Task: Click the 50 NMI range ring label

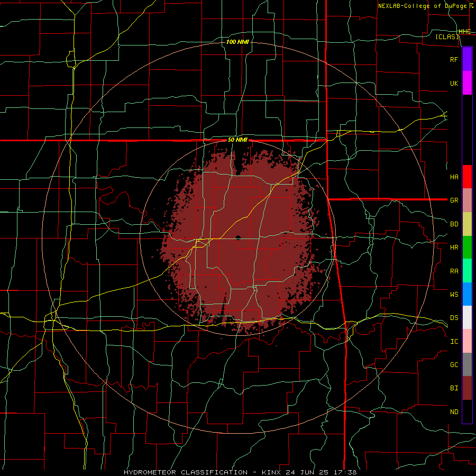Action: pos(237,140)
